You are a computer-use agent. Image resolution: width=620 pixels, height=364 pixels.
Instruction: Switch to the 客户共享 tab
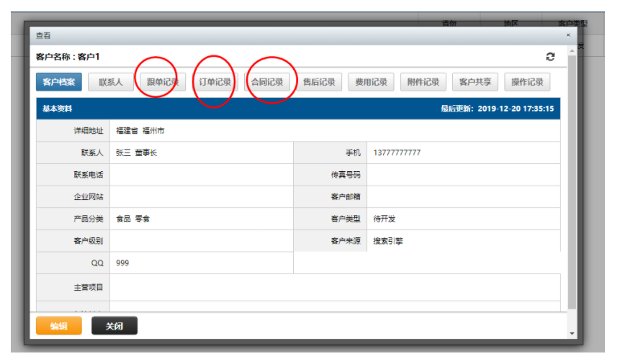[475, 82]
